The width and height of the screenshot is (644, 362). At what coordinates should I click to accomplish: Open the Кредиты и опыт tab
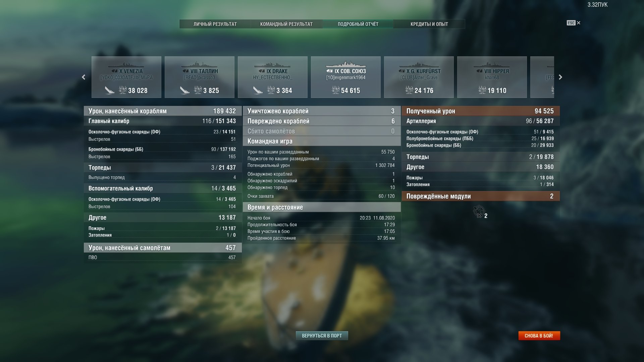coord(429,24)
